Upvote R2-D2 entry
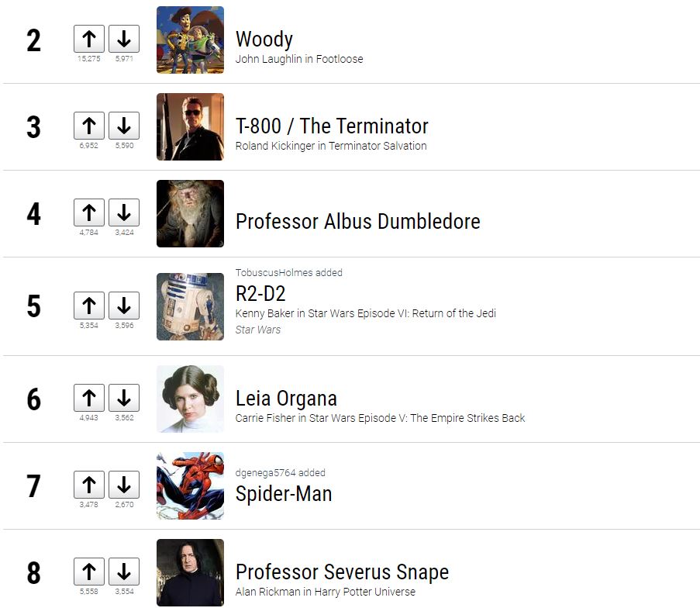 click(89, 306)
